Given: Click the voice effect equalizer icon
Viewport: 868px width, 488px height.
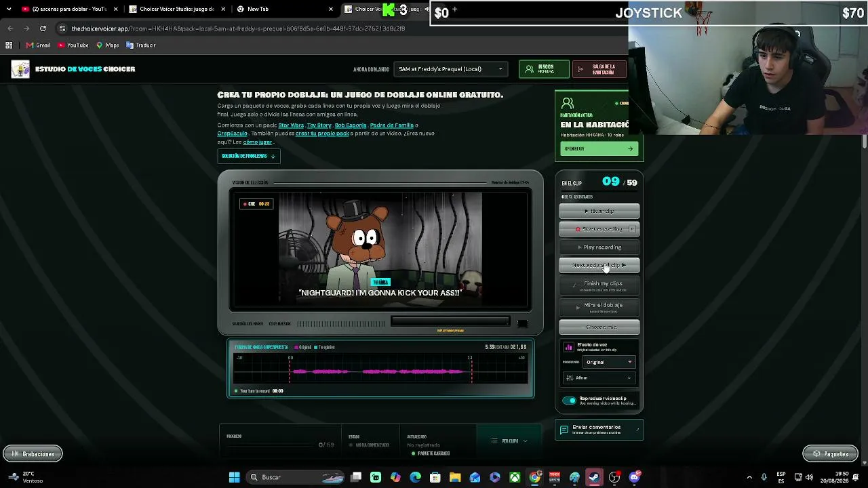Looking at the screenshot, I should (568, 347).
